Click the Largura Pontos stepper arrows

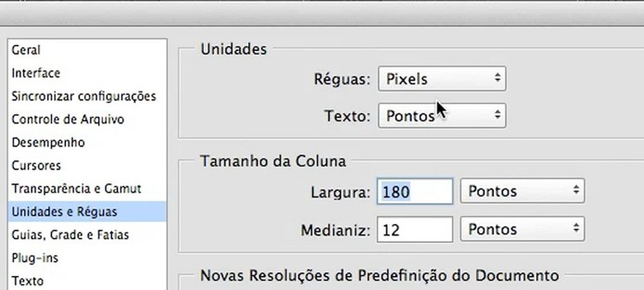tap(576, 191)
